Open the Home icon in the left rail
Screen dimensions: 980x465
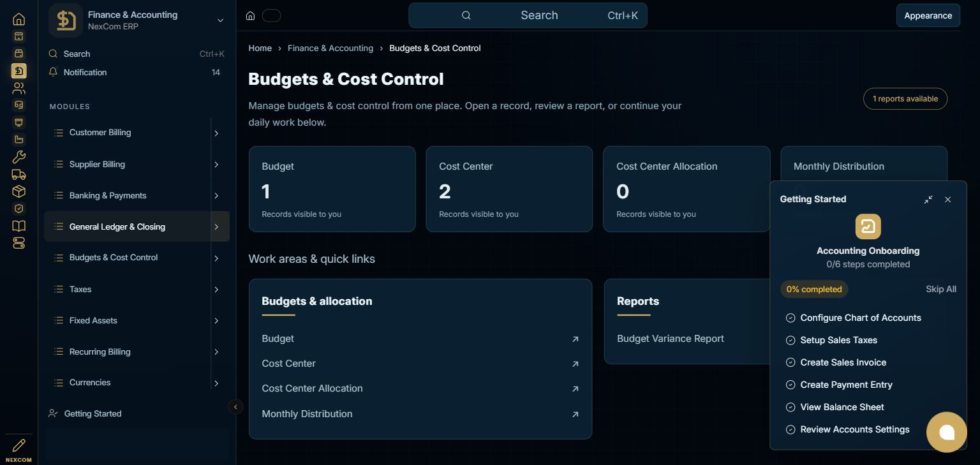[x=19, y=19]
